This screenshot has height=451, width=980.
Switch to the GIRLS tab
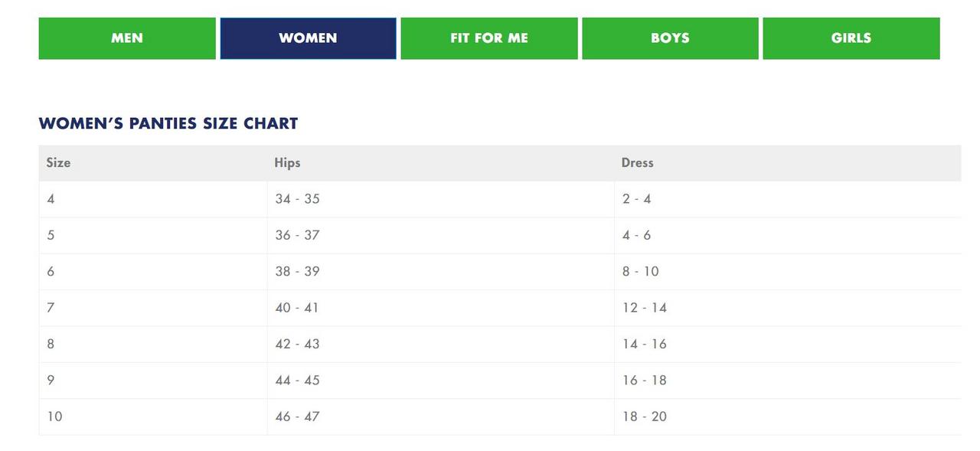point(851,38)
